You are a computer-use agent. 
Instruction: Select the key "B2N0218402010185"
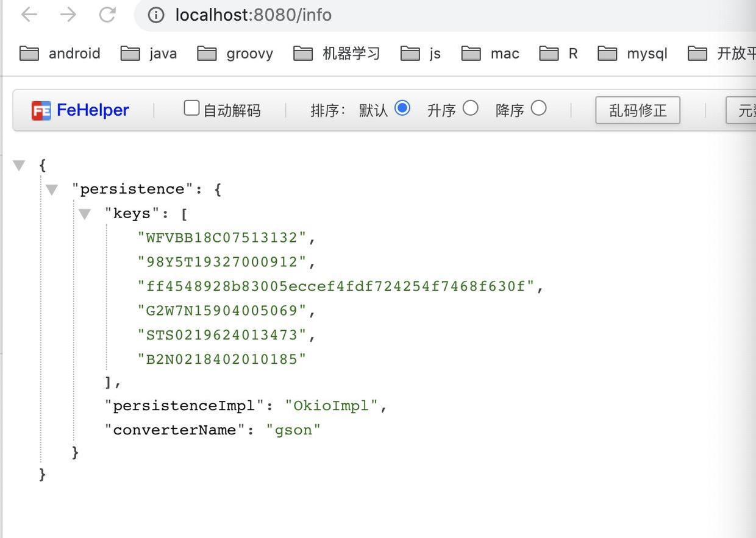coord(222,359)
